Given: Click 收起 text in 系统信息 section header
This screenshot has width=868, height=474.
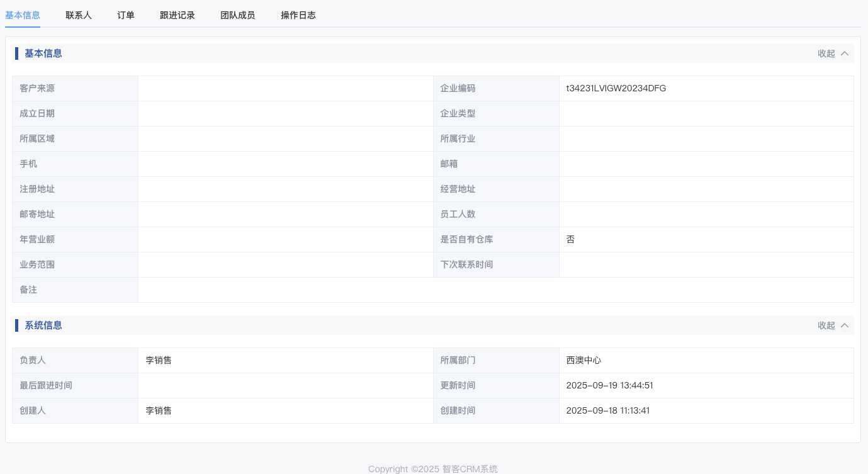Looking at the screenshot, I should [x=826, y=325].
